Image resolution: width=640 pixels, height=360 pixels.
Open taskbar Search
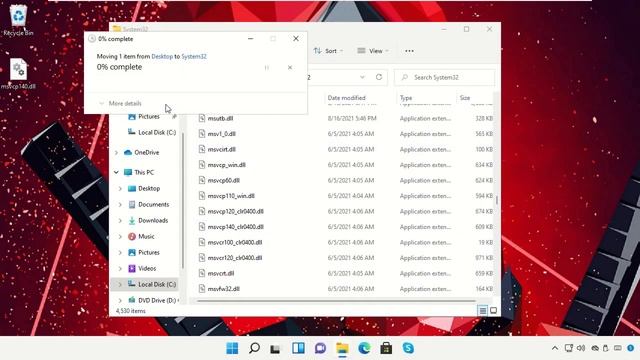[x=254, y=348]
